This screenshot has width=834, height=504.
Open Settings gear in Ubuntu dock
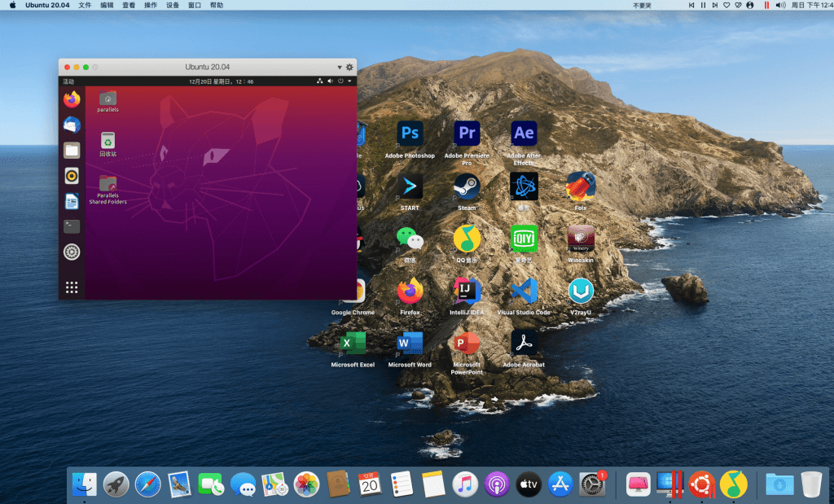[x=72, y=252]
